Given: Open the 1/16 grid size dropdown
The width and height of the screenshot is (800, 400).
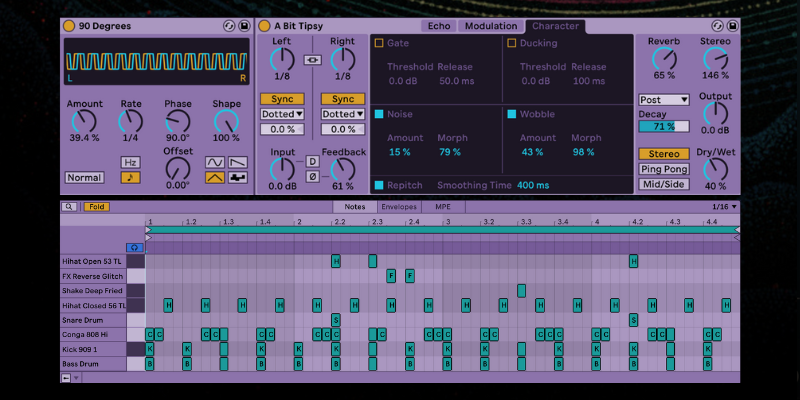Looking at the screenshot, I should pyautogui.click(x=723, y=207).
